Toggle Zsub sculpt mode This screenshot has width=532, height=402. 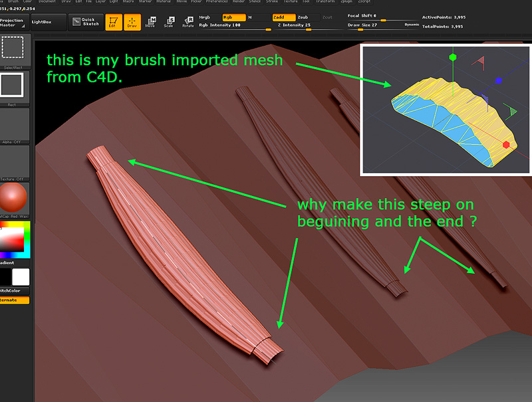pos(308,17)
